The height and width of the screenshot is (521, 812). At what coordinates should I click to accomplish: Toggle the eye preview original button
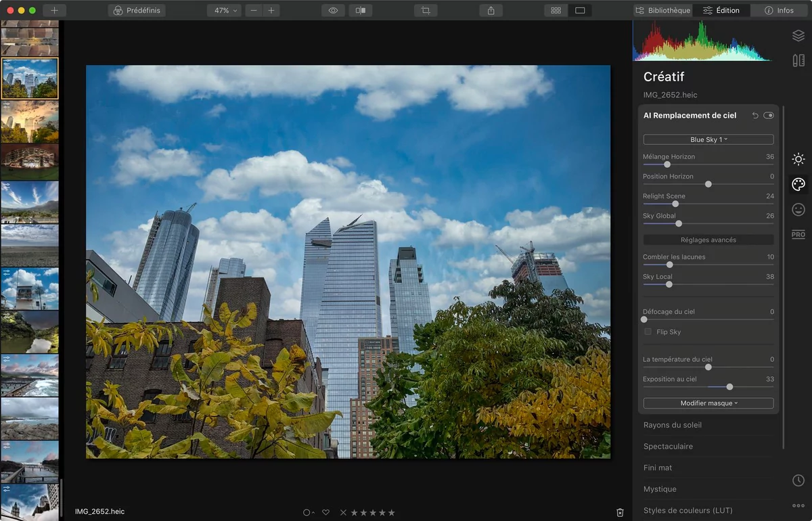click(333, 11)
